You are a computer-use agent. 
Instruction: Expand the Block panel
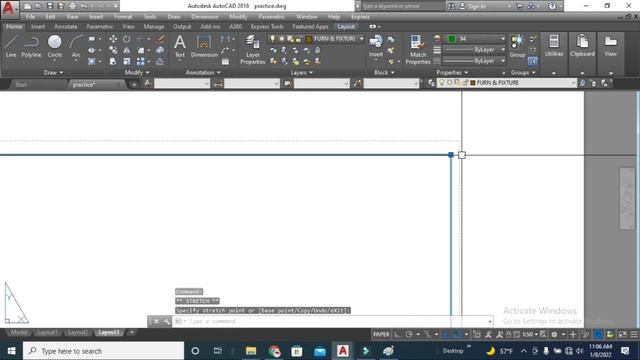[384, 73]
